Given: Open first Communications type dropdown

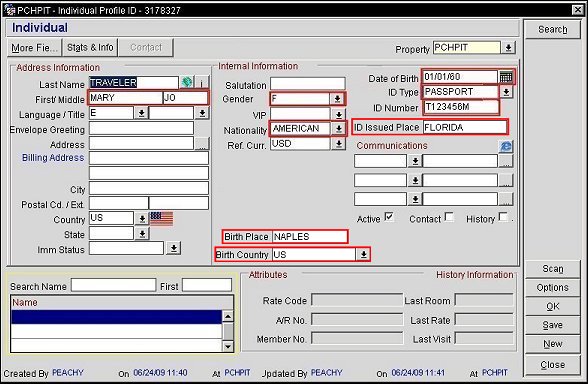Looking at the screenshot, I should 415,161.
